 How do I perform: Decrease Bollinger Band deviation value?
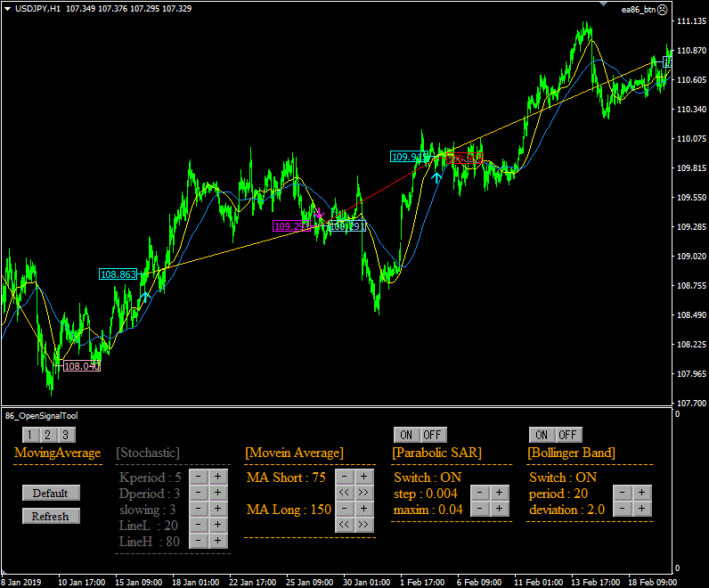(x=623, y=509)
